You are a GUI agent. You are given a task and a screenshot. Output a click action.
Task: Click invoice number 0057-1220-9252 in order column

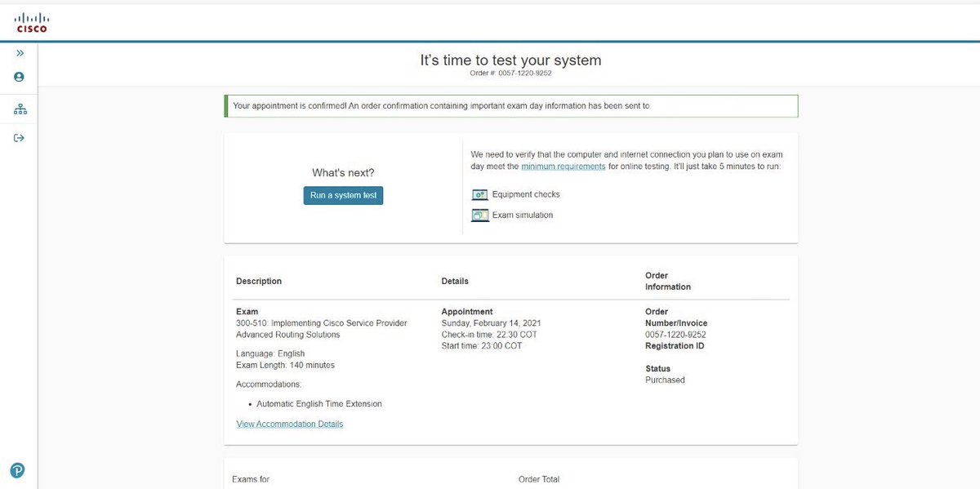(x=675, y=335)
